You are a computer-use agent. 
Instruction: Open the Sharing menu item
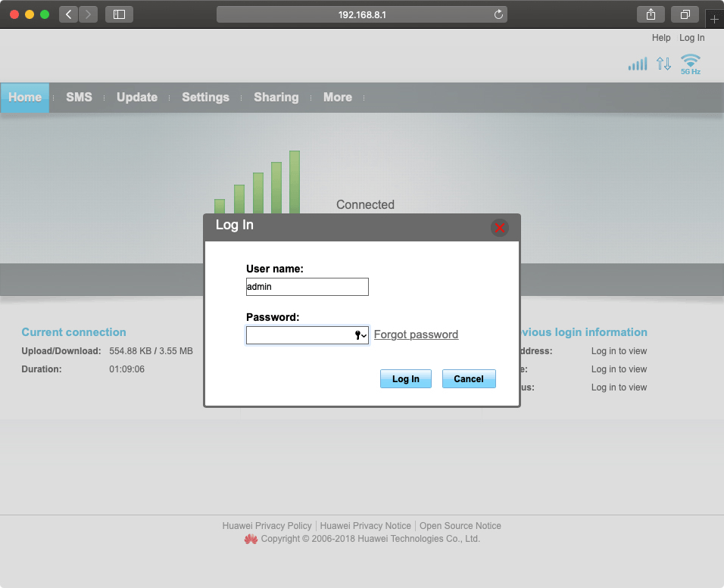click(x=276, y=98)
